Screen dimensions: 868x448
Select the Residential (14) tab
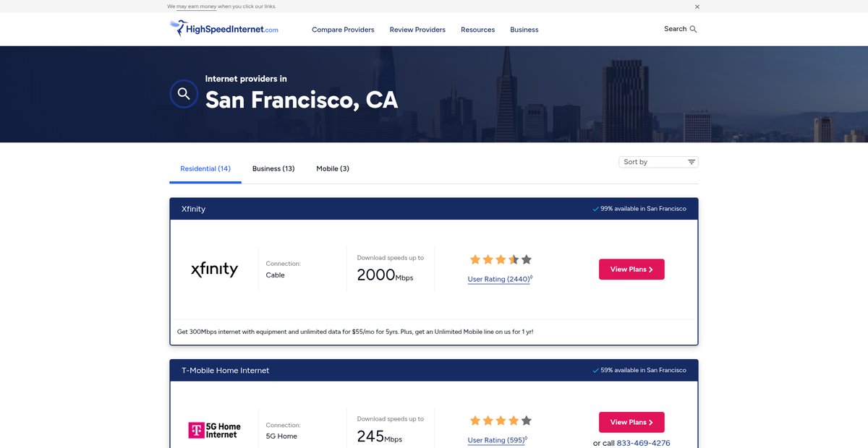205,168
